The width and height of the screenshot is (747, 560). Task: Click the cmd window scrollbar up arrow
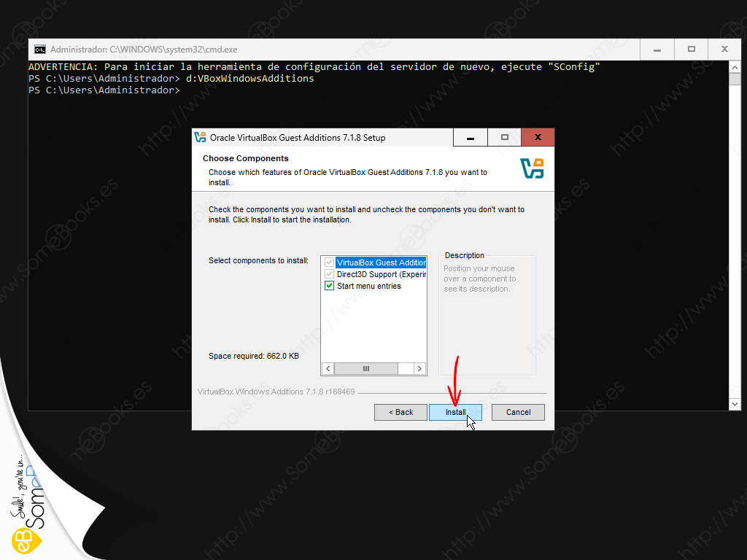(733, 67)
